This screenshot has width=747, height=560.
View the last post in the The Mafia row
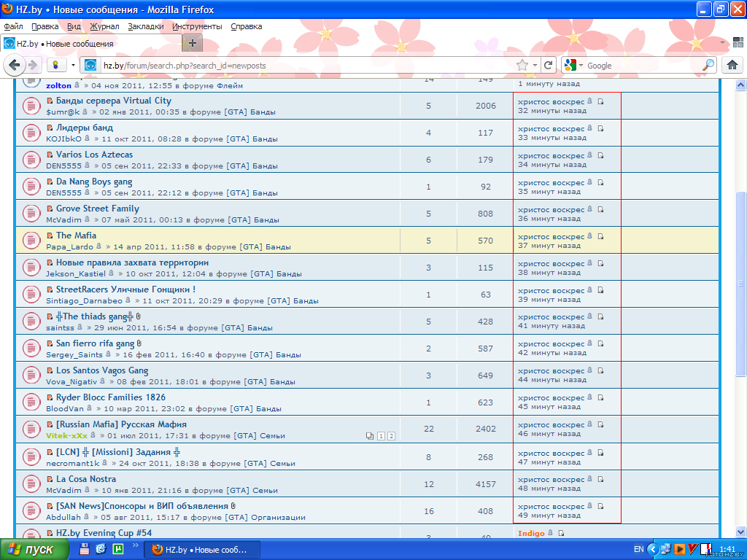(601, 236)
